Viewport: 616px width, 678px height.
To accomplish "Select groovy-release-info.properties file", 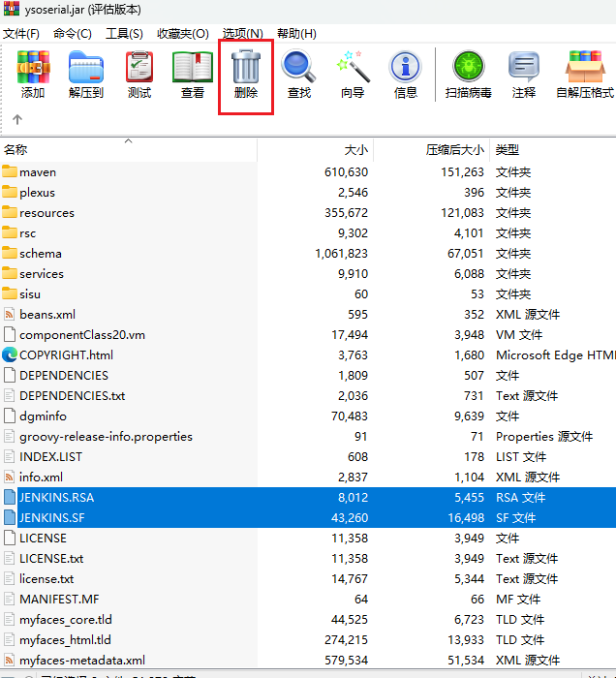I will [x=106, y=436].
